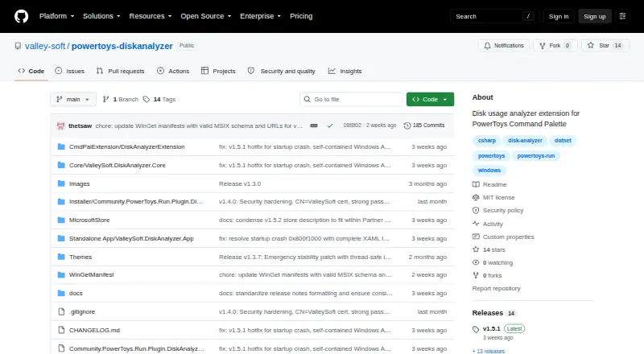Expand commit message ellipsis icon
This screenshot has height=354, width=644.
click(x=314, y=126)
